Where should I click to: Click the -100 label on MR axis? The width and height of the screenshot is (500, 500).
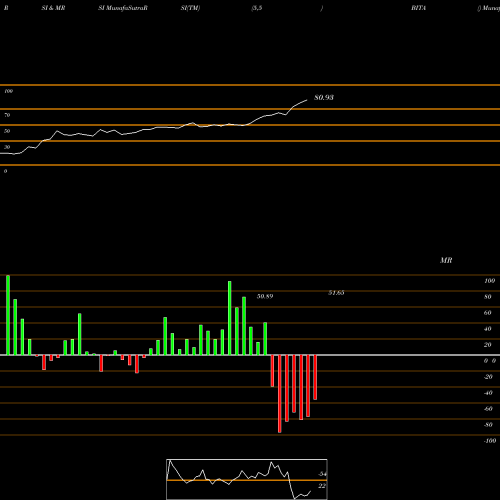click(x=489, y=441)
